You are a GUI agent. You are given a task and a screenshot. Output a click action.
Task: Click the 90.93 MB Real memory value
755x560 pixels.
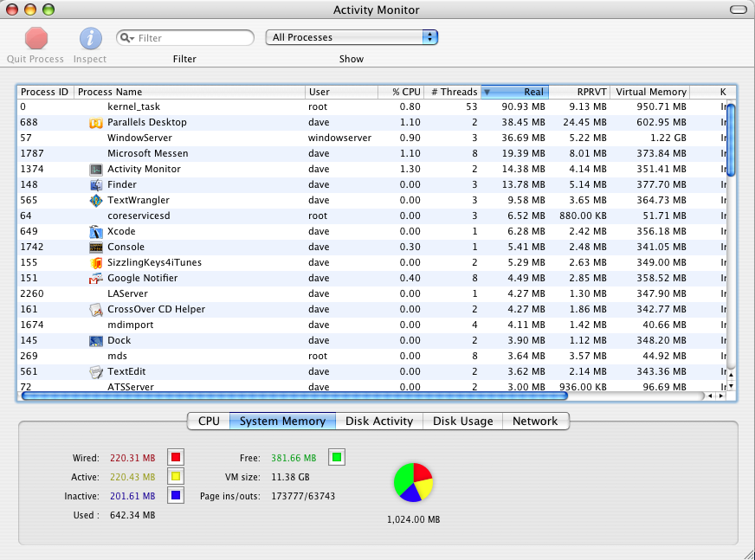[x=523, y=107]
